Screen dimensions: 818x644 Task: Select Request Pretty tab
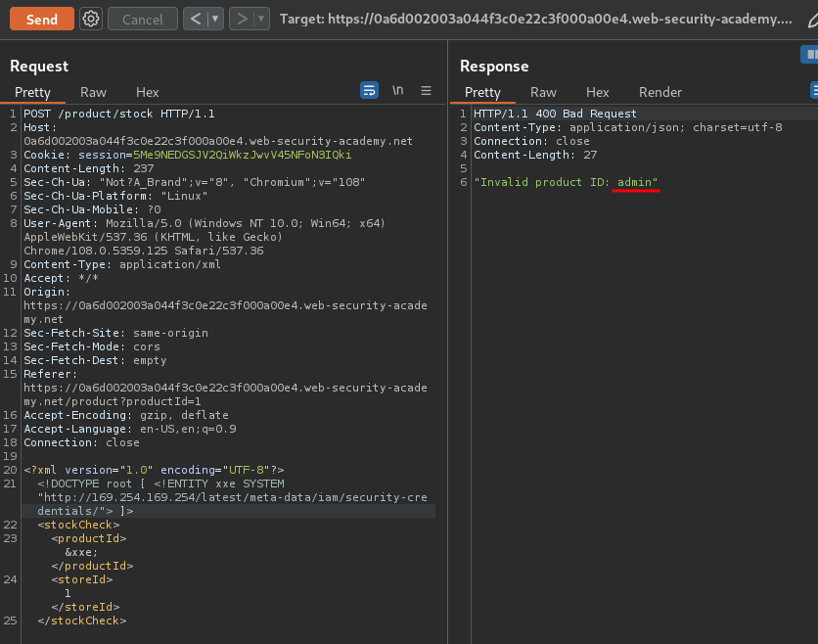32,92
